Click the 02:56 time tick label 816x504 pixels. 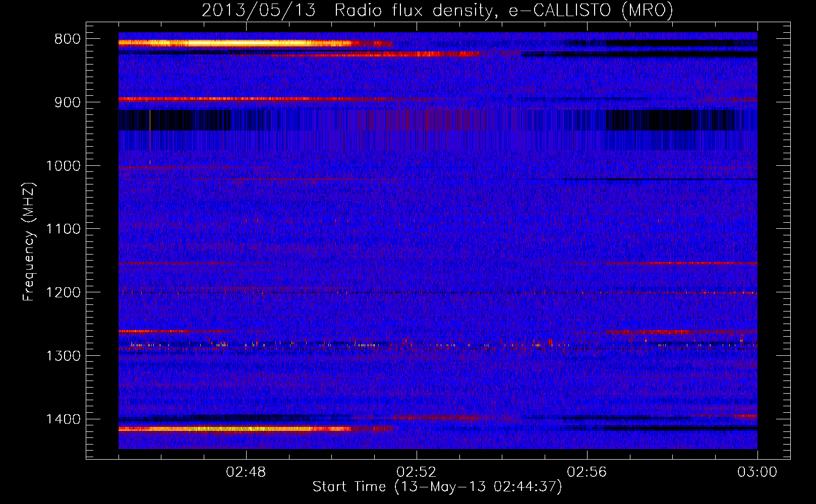[x=587, y=472]
